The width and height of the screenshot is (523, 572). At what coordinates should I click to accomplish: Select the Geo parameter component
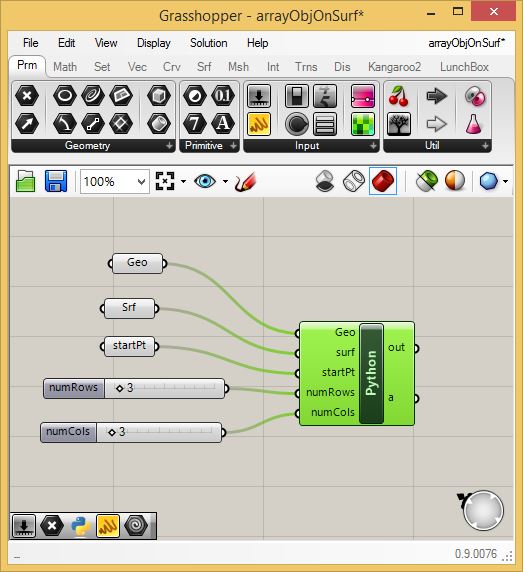(x=137, y=263)
